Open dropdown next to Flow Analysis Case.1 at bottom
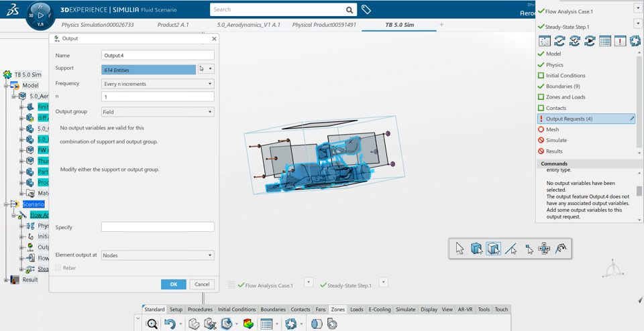The height and width of the screenshot is (331, 644). (309, 282)
